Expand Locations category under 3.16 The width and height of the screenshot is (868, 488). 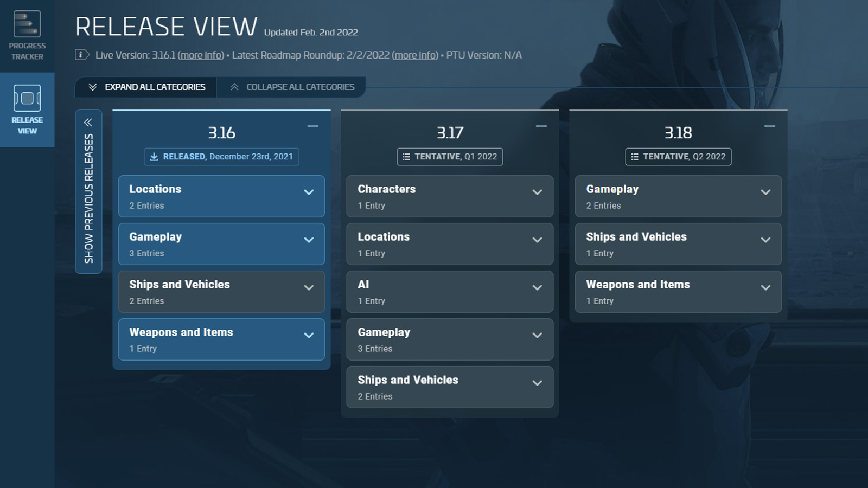pyautogui.click(x=309, y=192)
